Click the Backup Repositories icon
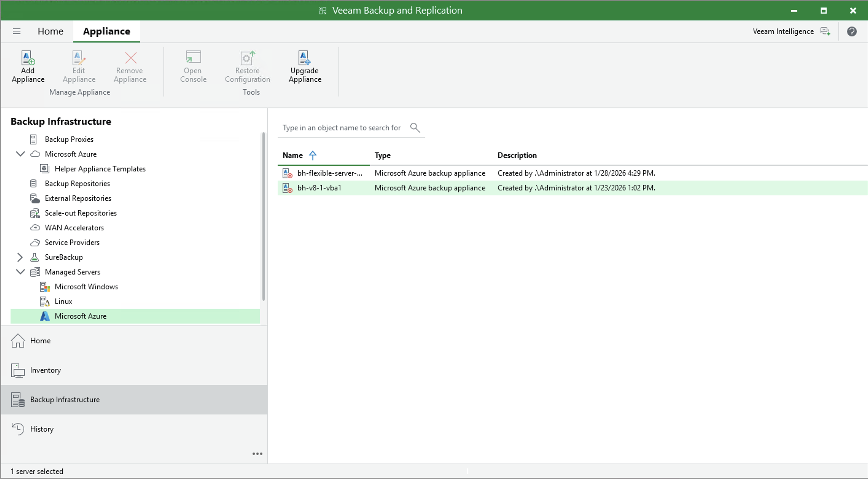This screenshot has height=479, width=868. (33, 183)
